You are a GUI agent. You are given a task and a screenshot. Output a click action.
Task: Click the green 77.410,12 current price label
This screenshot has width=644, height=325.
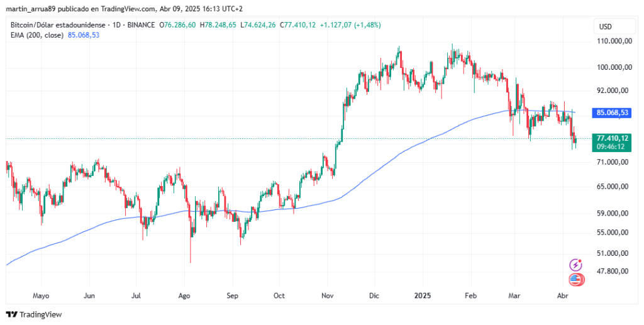[612, 138]
